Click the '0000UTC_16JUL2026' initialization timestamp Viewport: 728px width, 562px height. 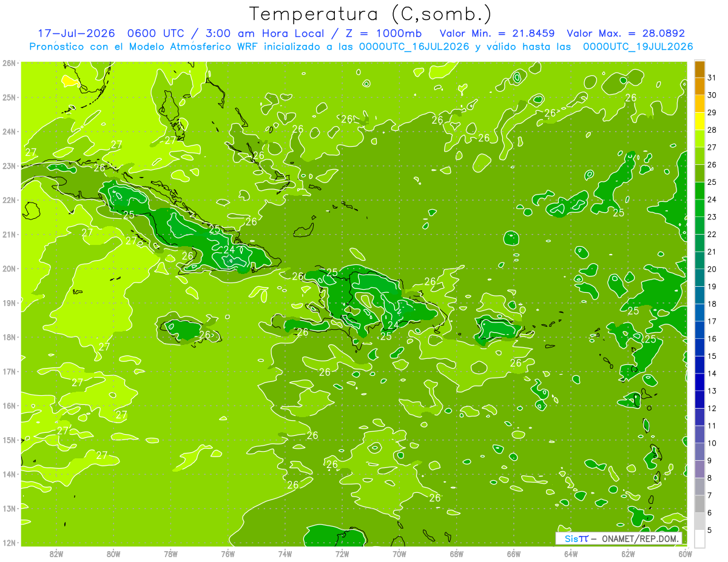click(x=414, y=47)
